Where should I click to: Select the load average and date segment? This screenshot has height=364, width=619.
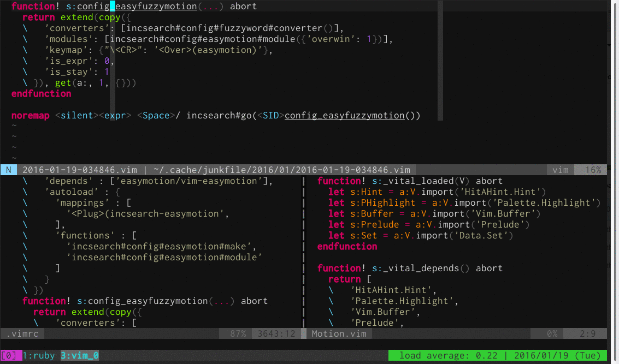498,355
